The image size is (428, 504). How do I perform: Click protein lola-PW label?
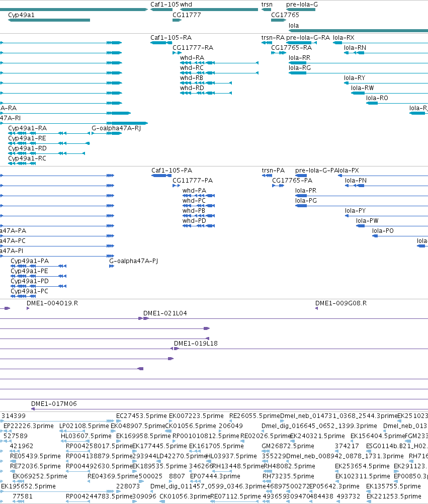367,221
